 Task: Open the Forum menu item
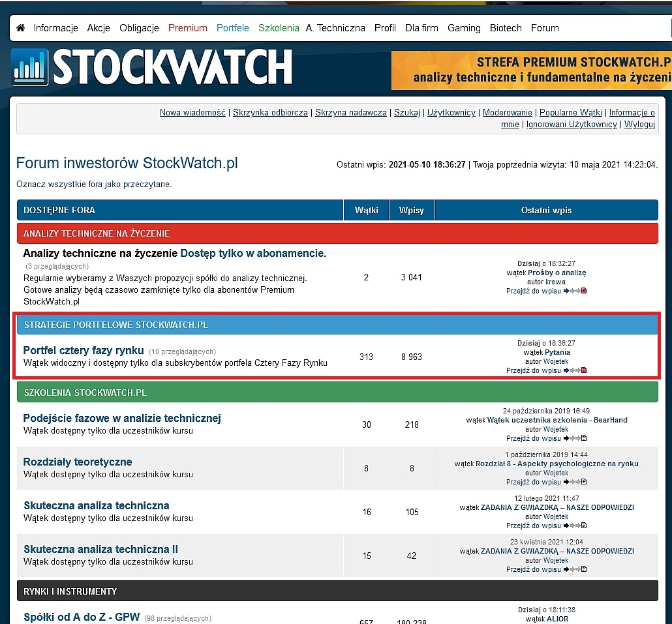click(545, 28)
